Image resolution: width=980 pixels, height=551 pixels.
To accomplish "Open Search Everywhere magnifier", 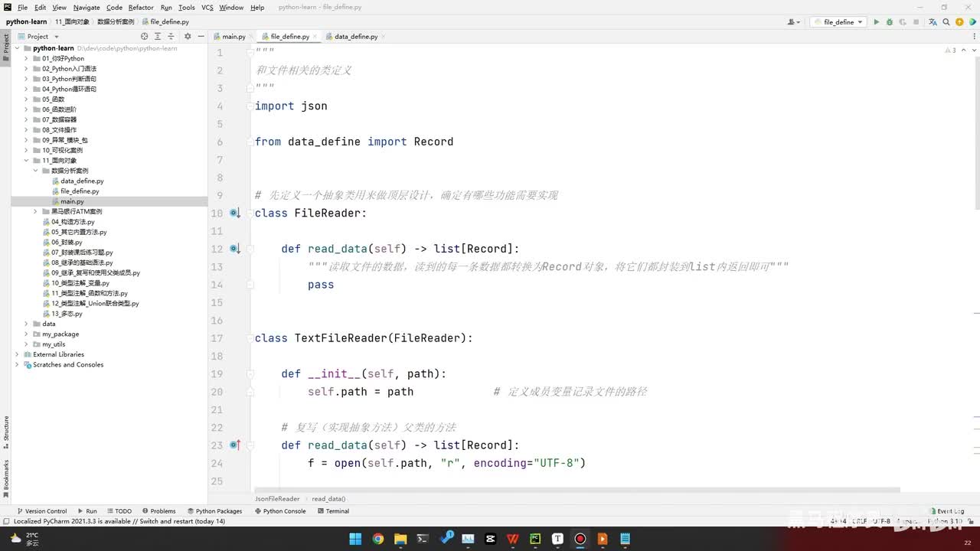I will (x=946, y=22).
